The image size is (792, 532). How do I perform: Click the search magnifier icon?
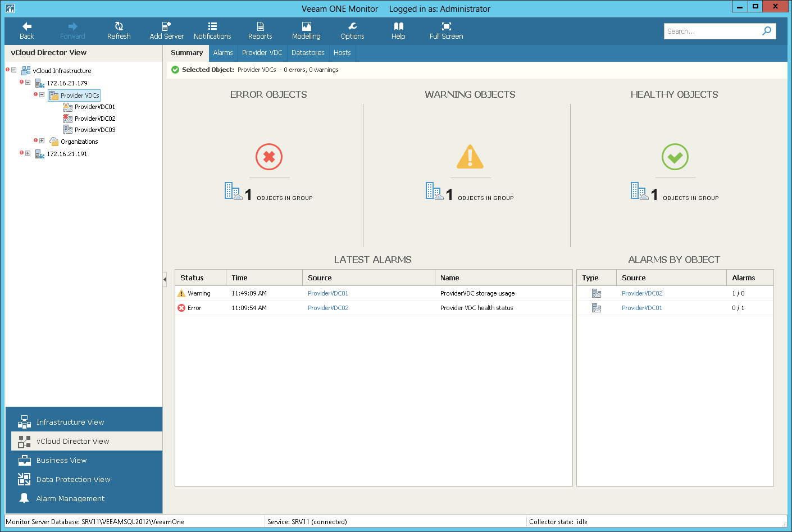coord(767,31)
